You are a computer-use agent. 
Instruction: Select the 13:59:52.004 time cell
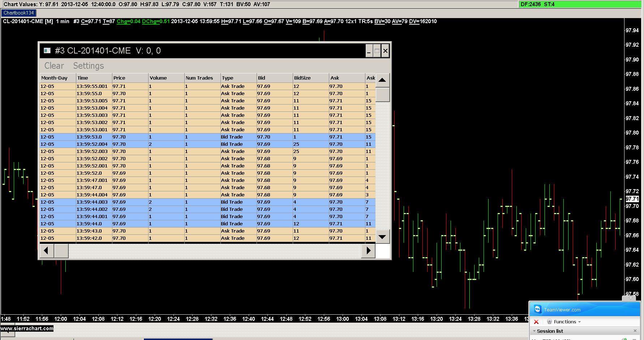(94, 144)
